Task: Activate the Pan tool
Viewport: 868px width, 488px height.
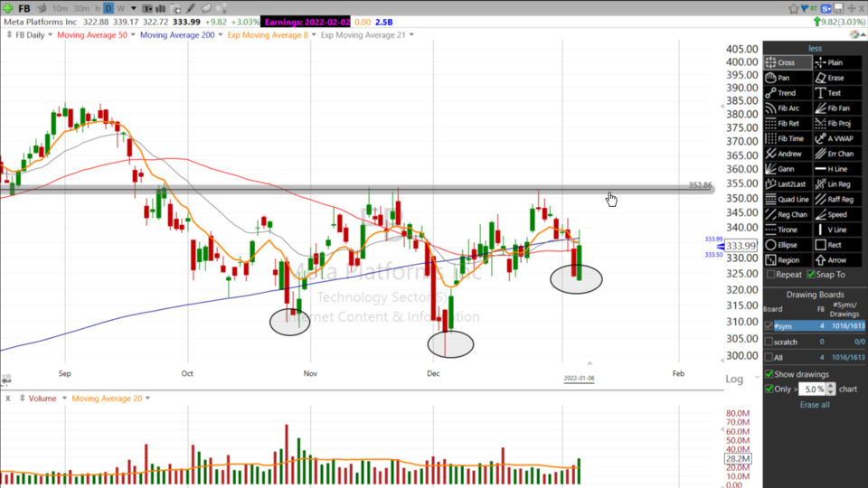Action: [788, 78]
